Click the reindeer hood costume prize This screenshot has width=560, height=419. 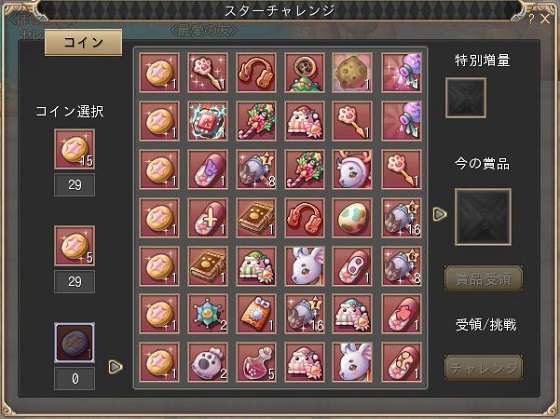[x=352, y=169]
